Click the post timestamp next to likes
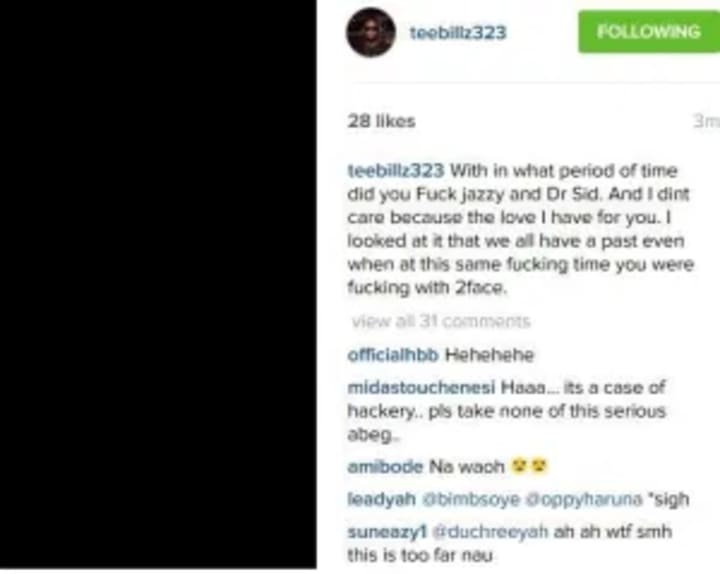720x574 pixels. pos(706,121)
